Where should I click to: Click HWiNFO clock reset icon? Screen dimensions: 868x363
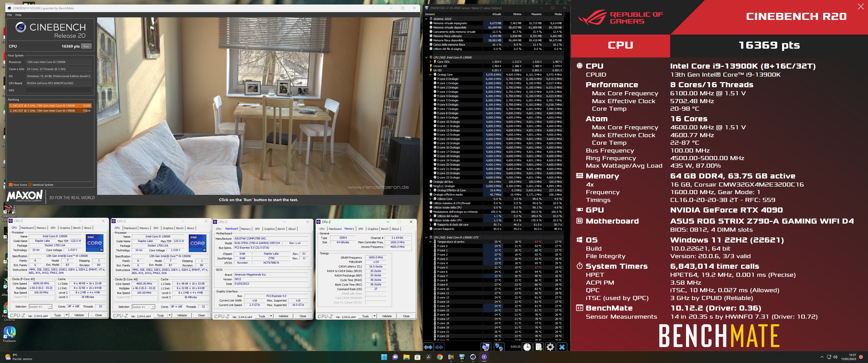(x=527, y=347)
